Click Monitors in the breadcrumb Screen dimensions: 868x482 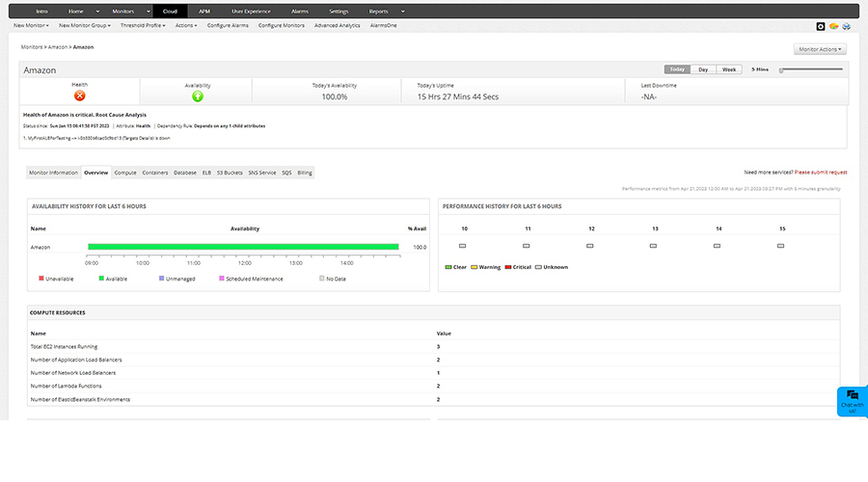coord(32,47)
